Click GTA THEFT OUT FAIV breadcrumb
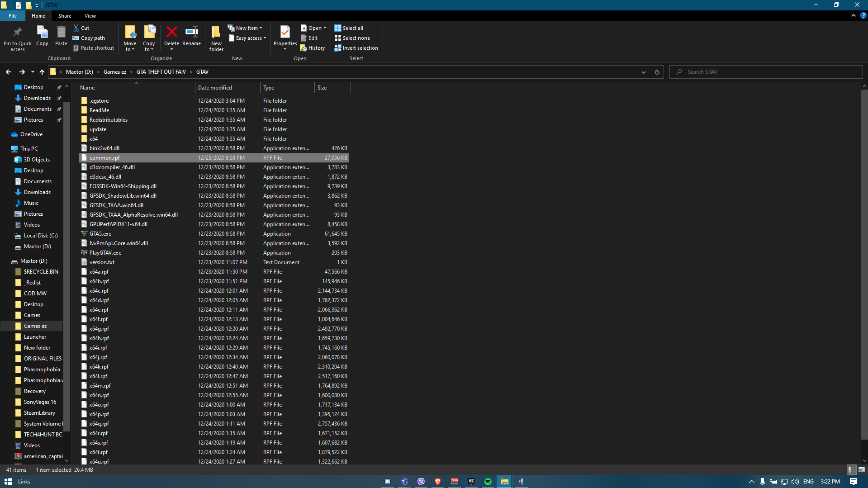 (161, 72)
